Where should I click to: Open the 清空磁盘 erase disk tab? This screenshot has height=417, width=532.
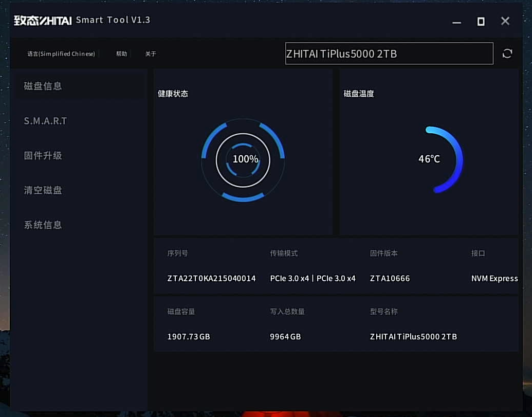pos(43,190)
